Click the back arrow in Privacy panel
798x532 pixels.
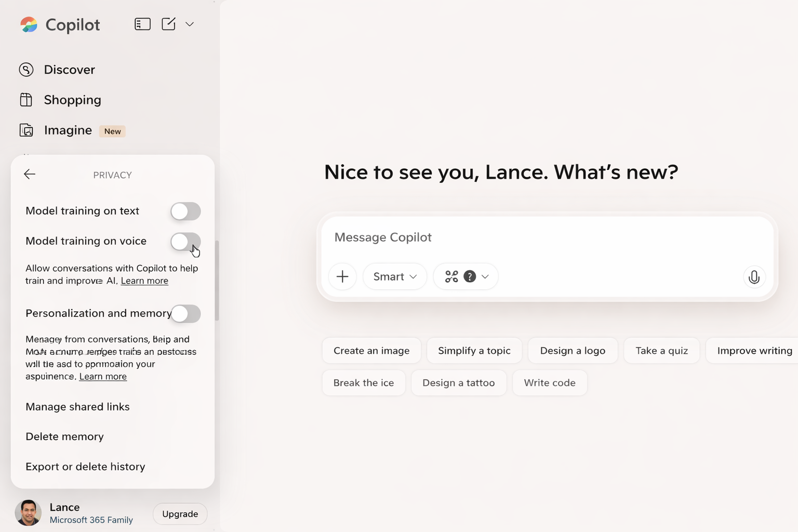(30, 175)
